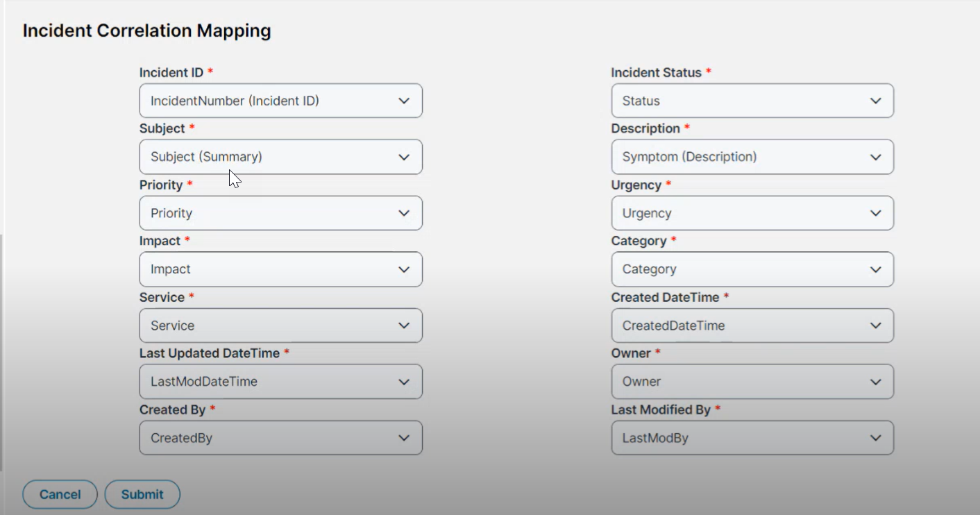Image resolution: width=980 pixels, height=515 pixels.
Task: Open the Impact dropdown
Action: pos(280,269)
